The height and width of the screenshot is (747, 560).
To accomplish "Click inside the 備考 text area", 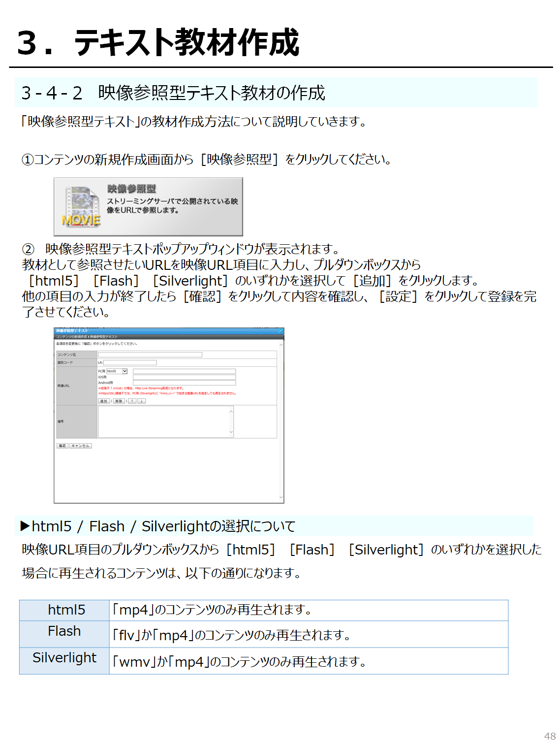I will (x=163, y=422).
